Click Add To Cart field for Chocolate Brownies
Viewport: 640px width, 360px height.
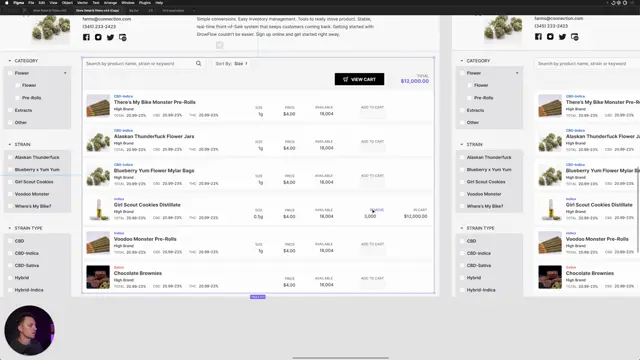tap(373, 284)
